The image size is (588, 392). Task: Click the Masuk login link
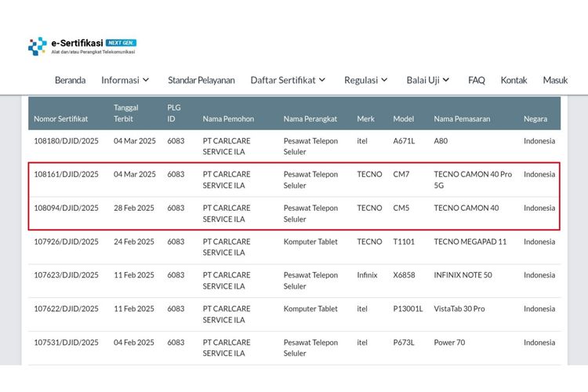(x=555, y=80)
